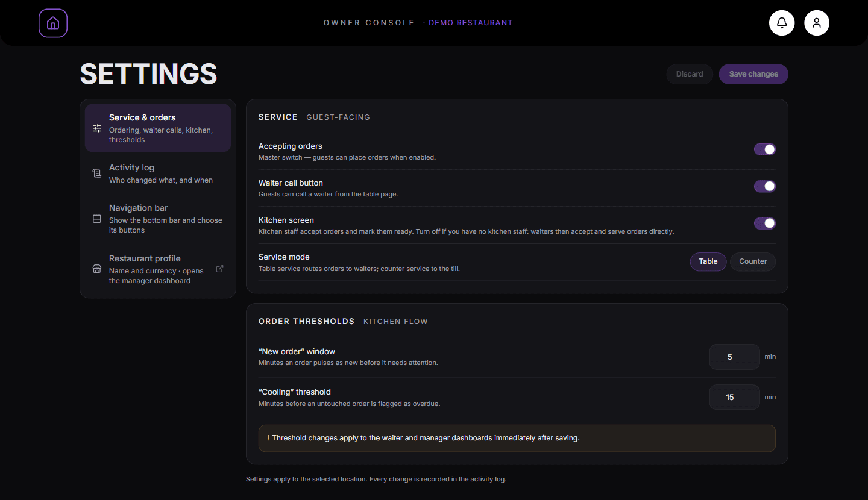Viewport: 868px width, 500px height.
Task: Click the "Minutes an order pulses" description
Action: (x=348, y=363)
